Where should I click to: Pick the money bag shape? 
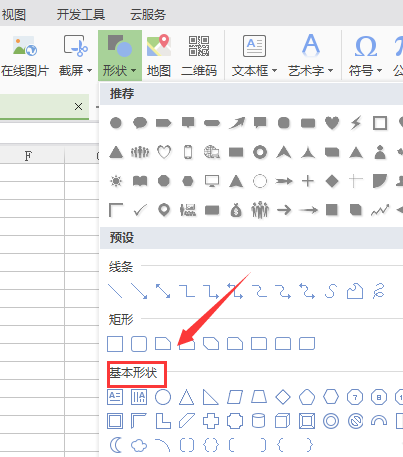click(x=236, y=210)
